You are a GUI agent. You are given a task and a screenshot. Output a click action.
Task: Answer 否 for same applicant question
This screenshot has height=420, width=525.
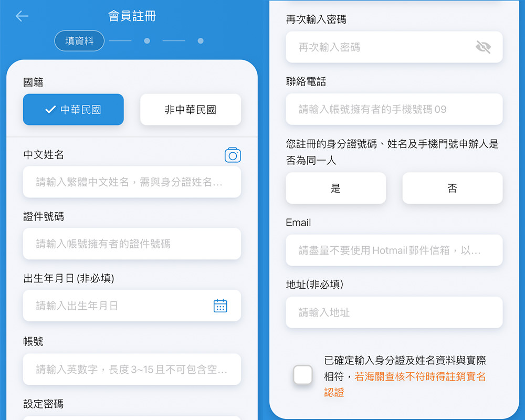pyautogui.click(x=452, y=188)
